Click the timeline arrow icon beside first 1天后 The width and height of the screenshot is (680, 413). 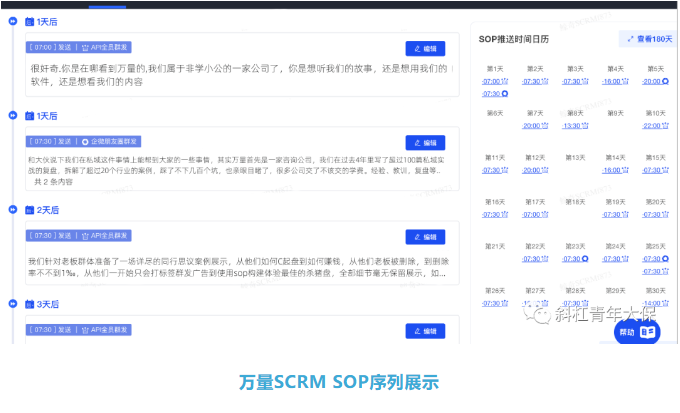click(x=13, y=21)
